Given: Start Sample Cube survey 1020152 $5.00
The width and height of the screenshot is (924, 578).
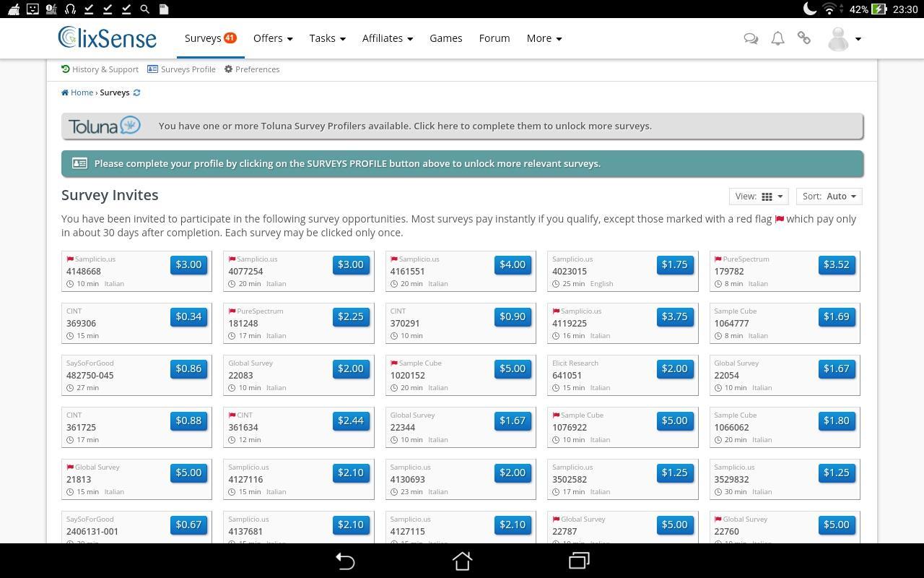Looking at the screenshot, I should [x=513, y=368].
